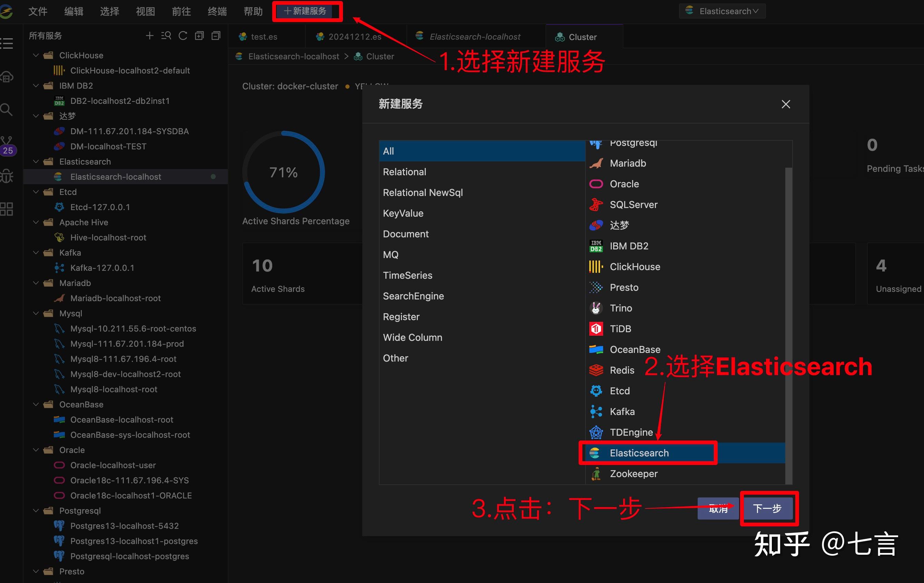Screen dimensions: 924x583
Task: Expand the Presto tree node
Action: pyautogui.click(x=36, y=571)
